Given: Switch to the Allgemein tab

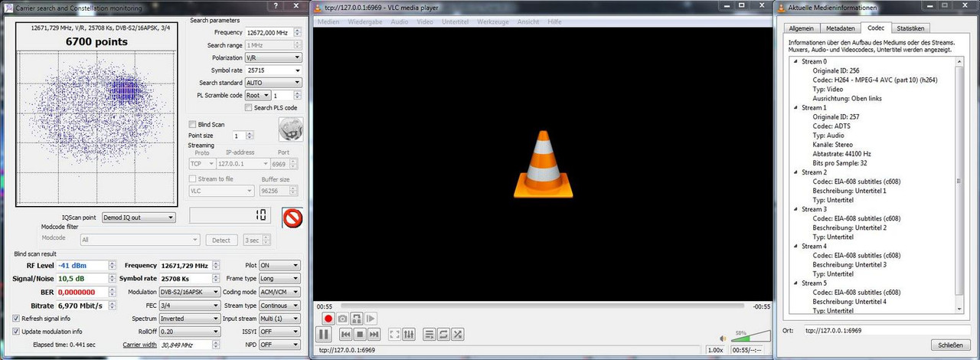Looking at the screenshot, I should (x=801, y=28).
